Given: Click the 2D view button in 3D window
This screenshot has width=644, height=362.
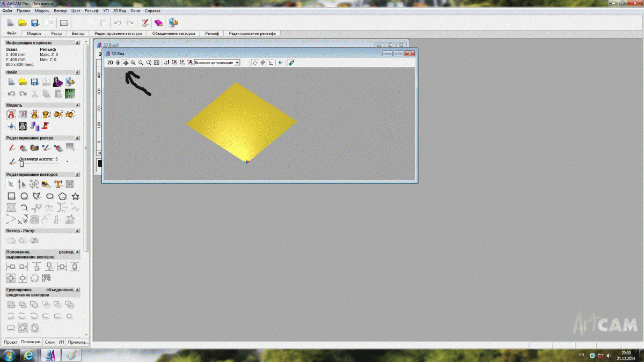Looking at the screenshot, I should click(x=110, y=63).
